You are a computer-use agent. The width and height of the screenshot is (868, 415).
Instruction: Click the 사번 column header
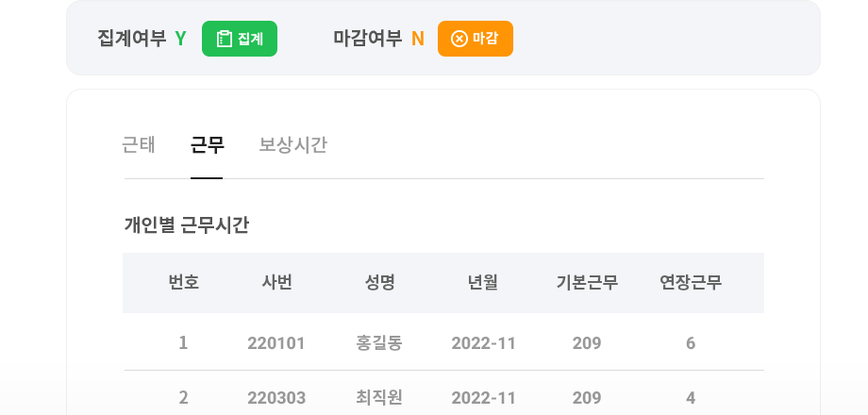[x=276, y=283]
